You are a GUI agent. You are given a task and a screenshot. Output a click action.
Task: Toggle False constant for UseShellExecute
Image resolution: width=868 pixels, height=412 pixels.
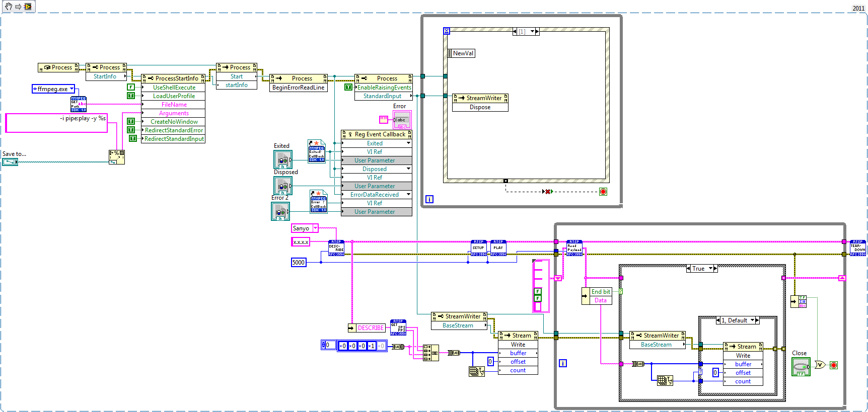(131, 87)
